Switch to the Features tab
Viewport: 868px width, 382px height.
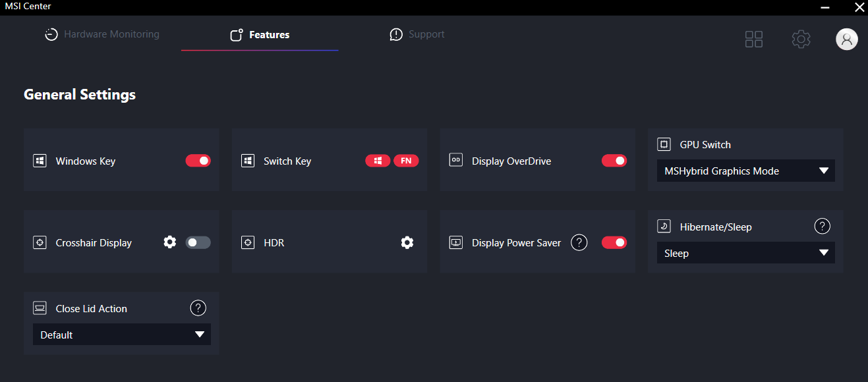(260, 35)
